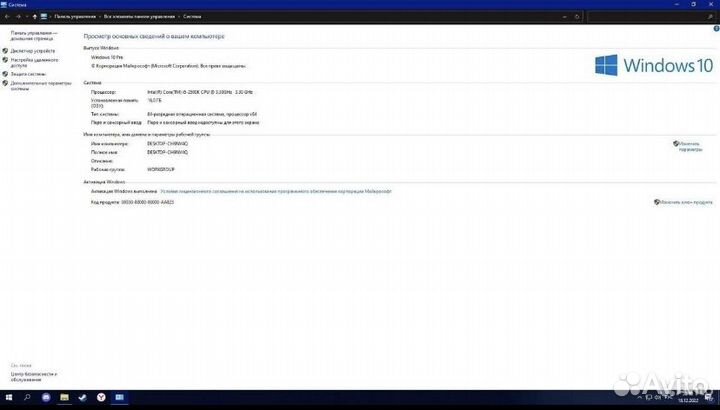Expand chevron after 'Все элементы панели управления'
This screenshot has width=720, height=410.
coord(179,17)
